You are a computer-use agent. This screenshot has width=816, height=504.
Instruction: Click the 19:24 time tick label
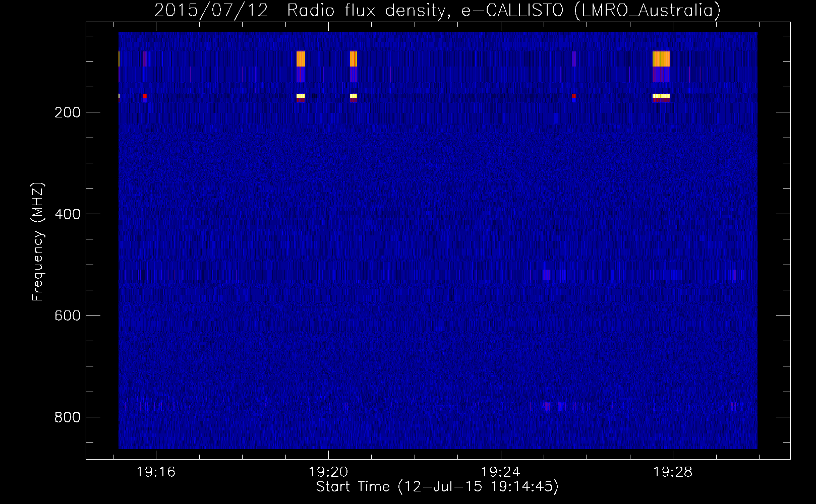coord(501,472)
